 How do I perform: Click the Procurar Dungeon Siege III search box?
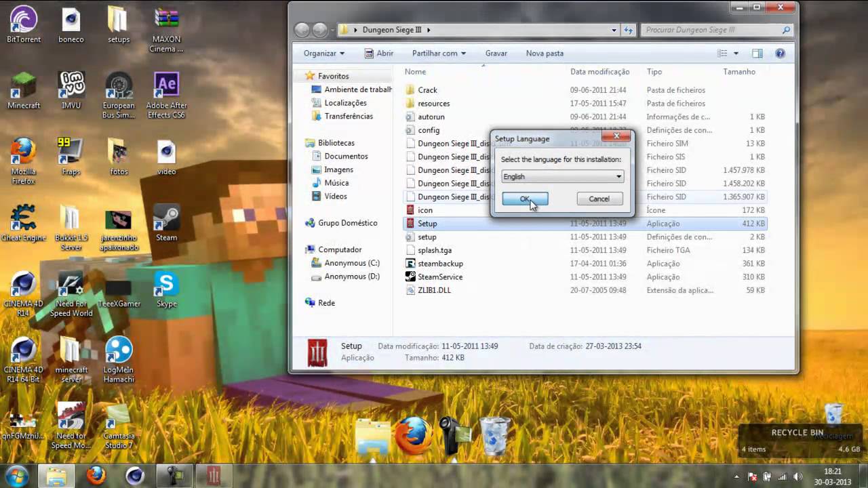coord(716,30)
